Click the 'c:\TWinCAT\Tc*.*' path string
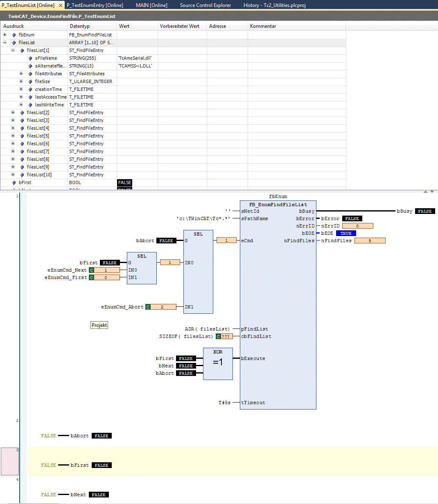 (x=203, y=218)
